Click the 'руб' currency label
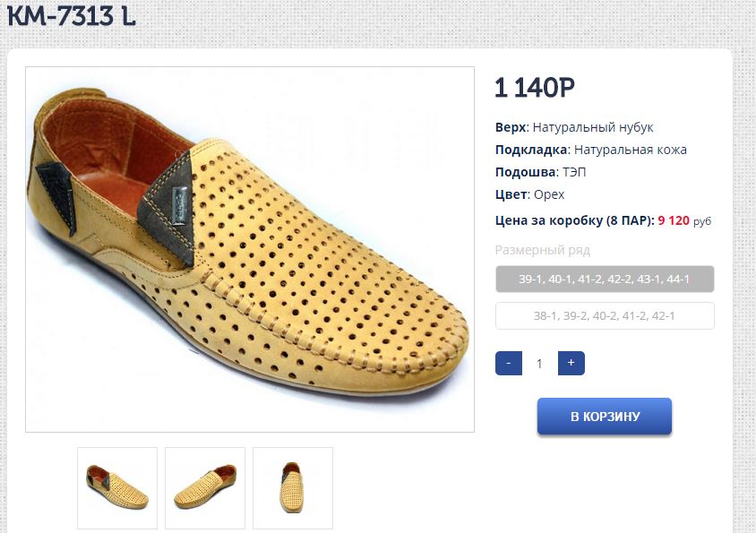 (x=702, y=221)
